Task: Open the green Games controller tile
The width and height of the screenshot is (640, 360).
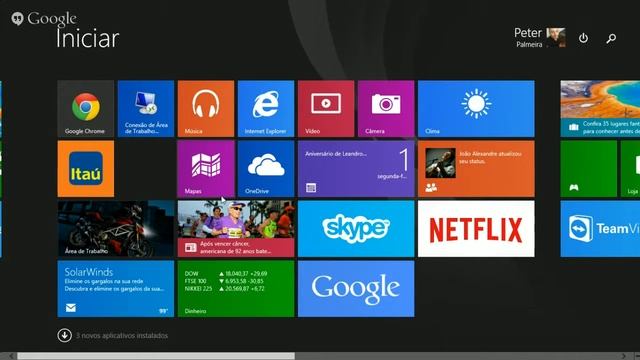Action: pyautogui.click(x=589, y=169)
